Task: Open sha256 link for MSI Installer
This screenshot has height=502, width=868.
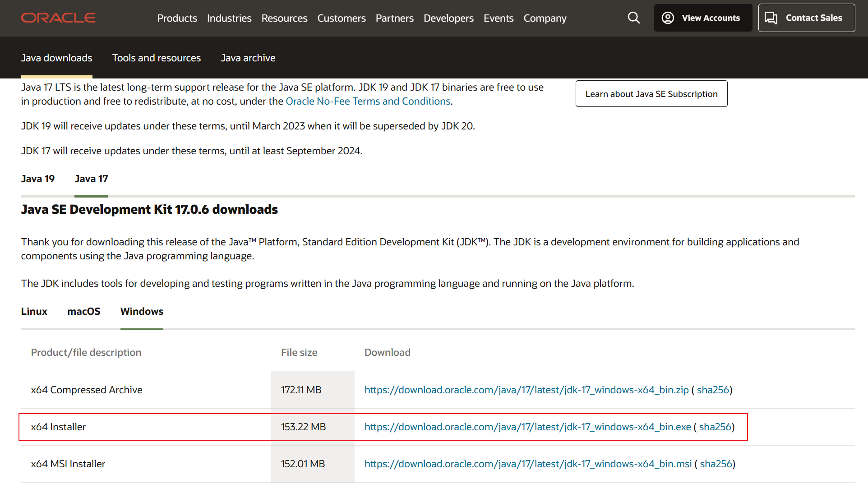Action: tap(716, 464)
